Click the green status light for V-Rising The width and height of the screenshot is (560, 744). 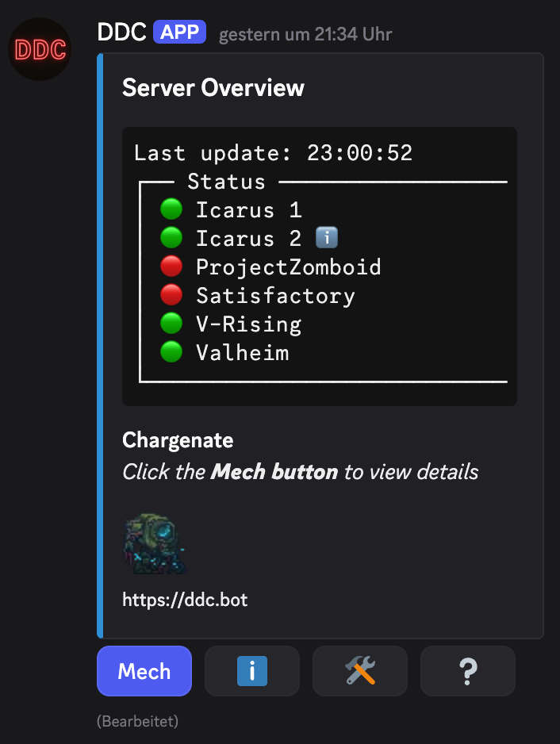(171, 323)
